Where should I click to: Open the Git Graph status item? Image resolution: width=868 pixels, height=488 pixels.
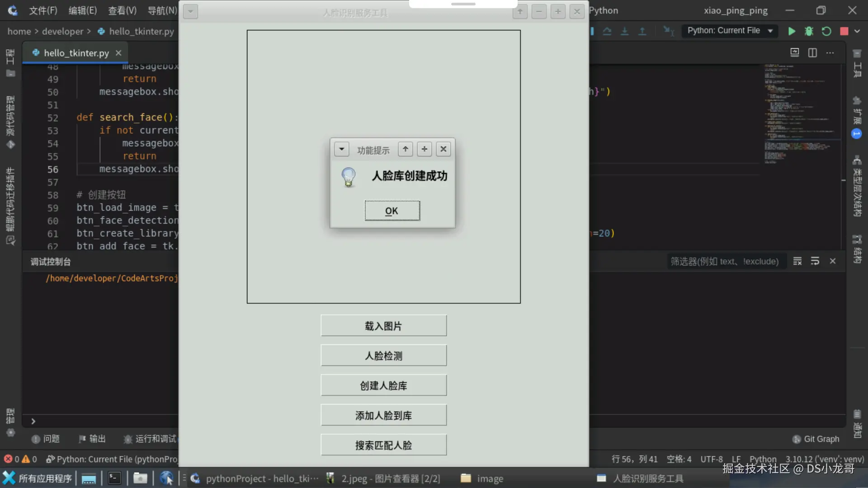[816, 439]
